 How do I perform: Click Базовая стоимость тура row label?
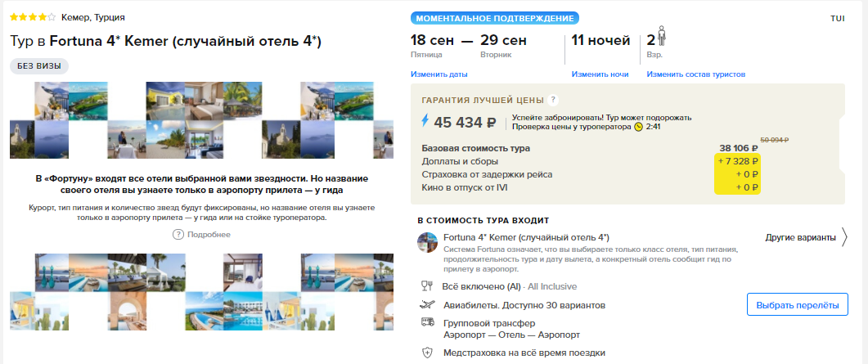click(x=475, y=148)
